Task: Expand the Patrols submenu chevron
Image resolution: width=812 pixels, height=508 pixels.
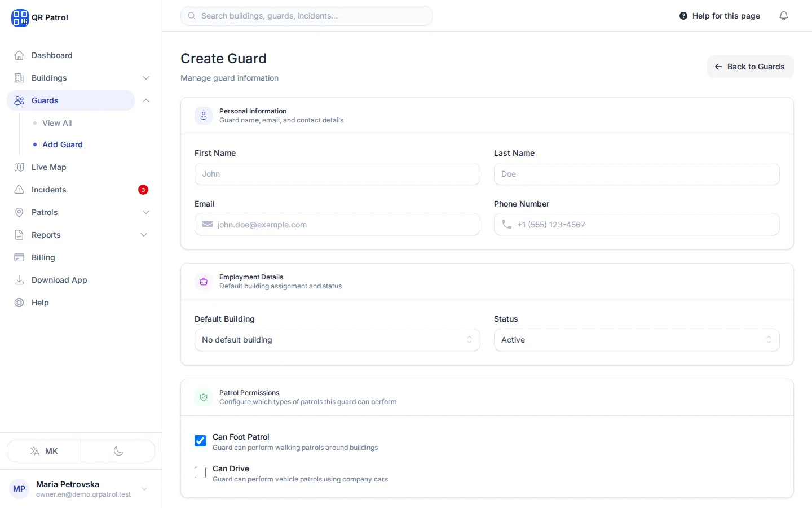Action: (x=146, y=212)
